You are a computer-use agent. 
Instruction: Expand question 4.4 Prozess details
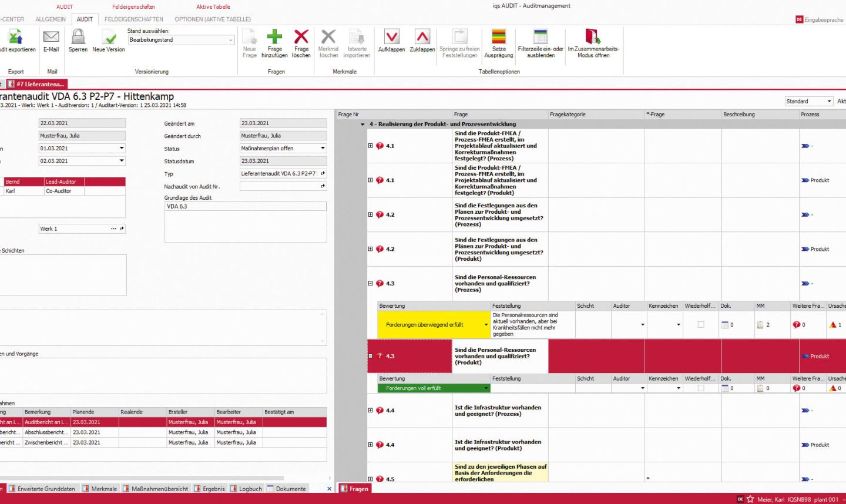point(370,410)
